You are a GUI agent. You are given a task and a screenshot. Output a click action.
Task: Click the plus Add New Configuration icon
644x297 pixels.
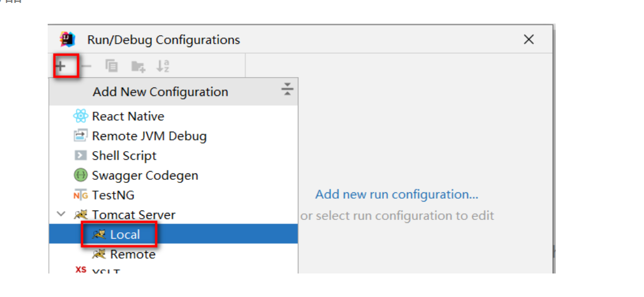coord(61,66)
